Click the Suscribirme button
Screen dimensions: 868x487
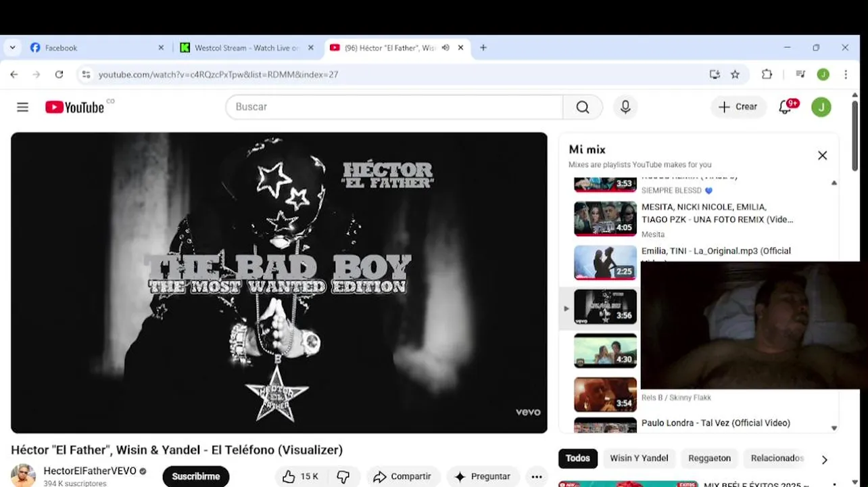tap(196, 476)
